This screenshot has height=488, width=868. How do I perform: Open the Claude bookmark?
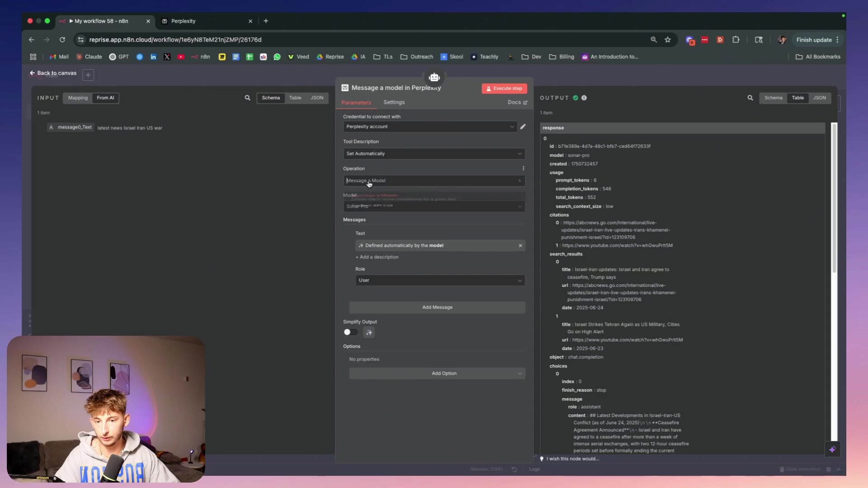(89, 57)
